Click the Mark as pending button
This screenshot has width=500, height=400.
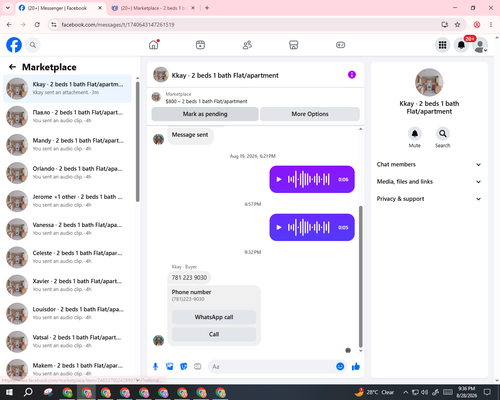click(x=205, y=114)
